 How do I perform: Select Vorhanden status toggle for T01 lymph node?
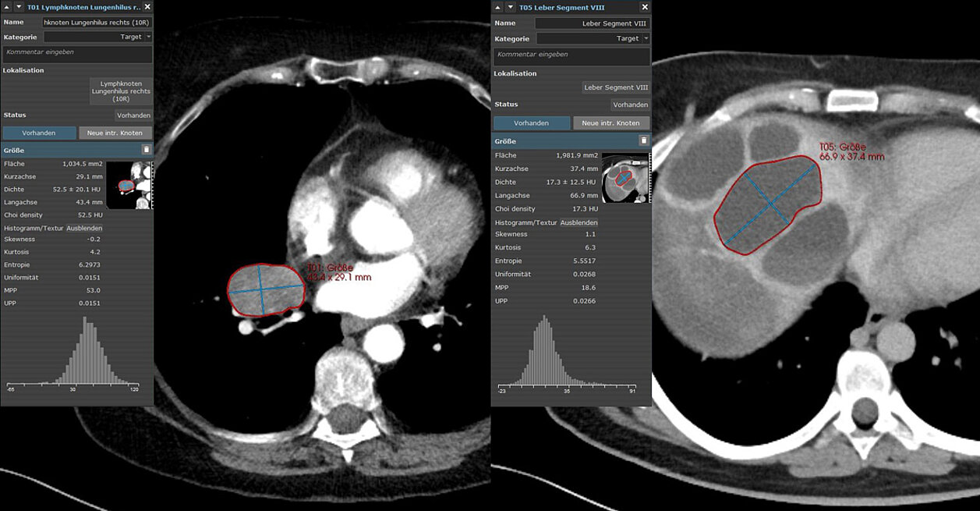pos(39,133)
